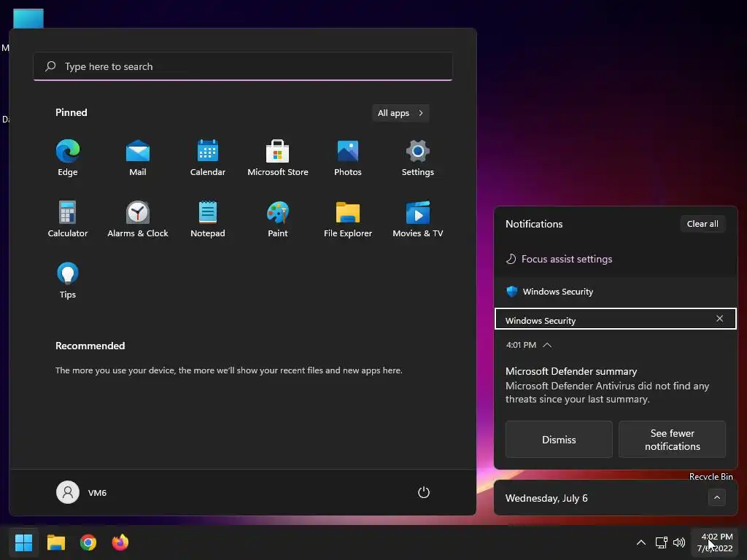Clear all notifications
The image size is (747, 560).
click(703, 224)
